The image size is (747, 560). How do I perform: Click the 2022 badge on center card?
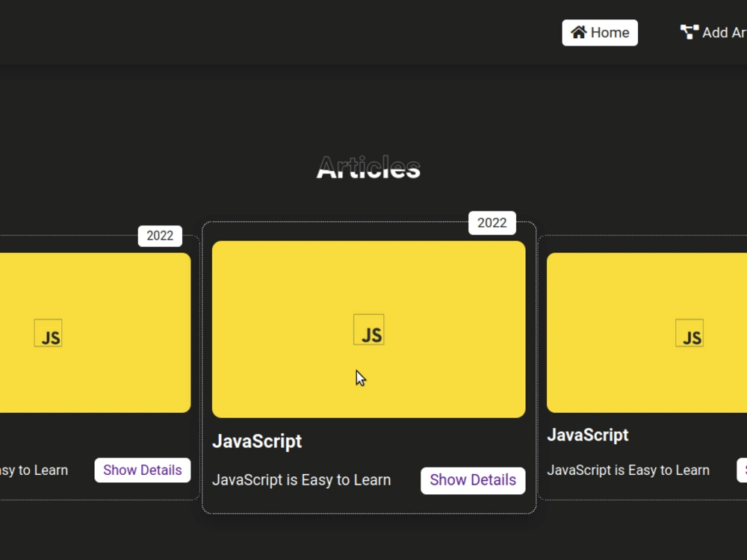point(492,223)
